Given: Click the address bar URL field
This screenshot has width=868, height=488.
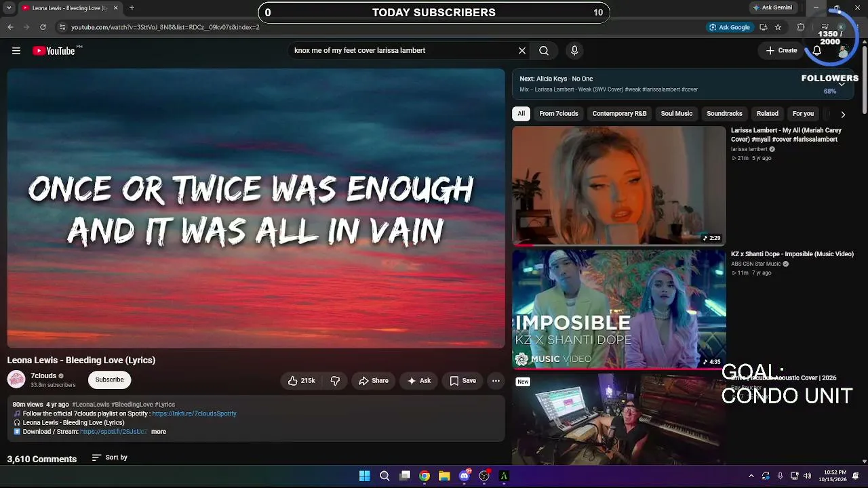Looking at the screenshot, I should pos(380,27).
